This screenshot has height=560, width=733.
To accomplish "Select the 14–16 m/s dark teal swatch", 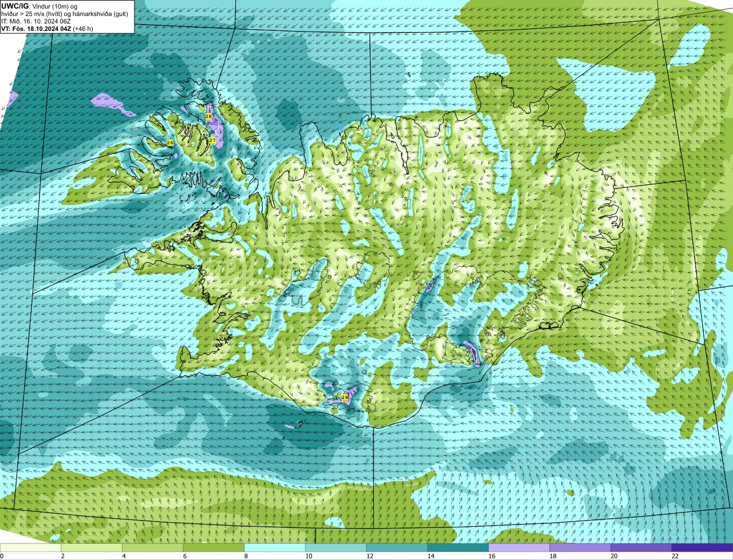I will click(458, 547).
